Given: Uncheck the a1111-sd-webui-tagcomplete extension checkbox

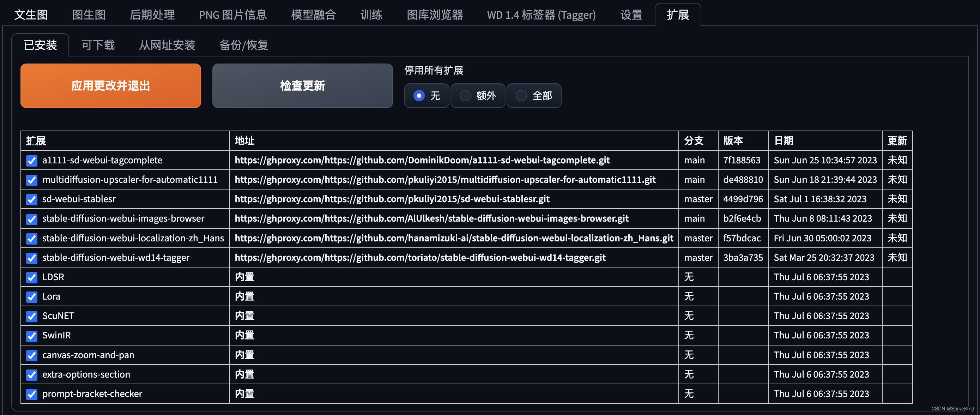Looking at the screenshot, I should tap(32, 161).
